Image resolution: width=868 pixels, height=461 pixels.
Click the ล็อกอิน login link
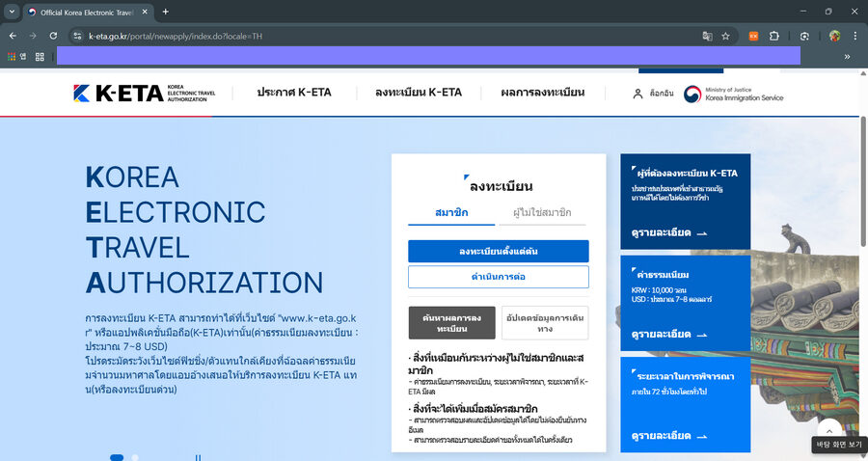(662, 94)
